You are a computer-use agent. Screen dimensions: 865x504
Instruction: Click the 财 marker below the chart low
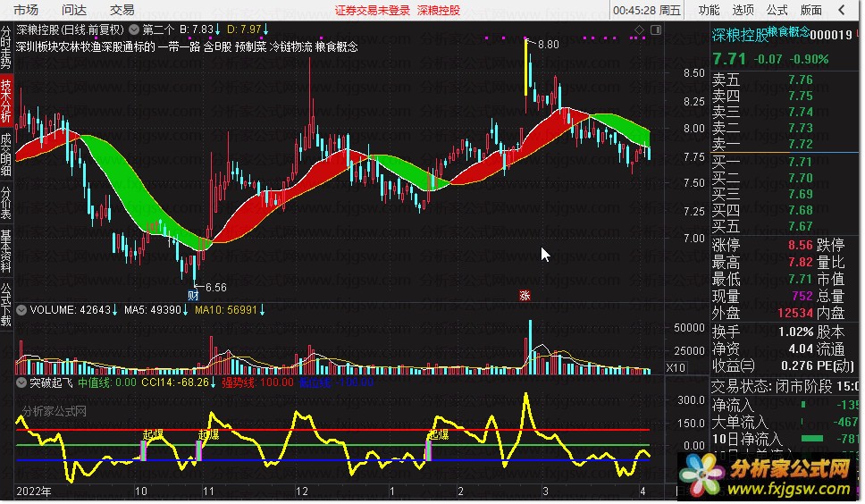click(193, 296)
